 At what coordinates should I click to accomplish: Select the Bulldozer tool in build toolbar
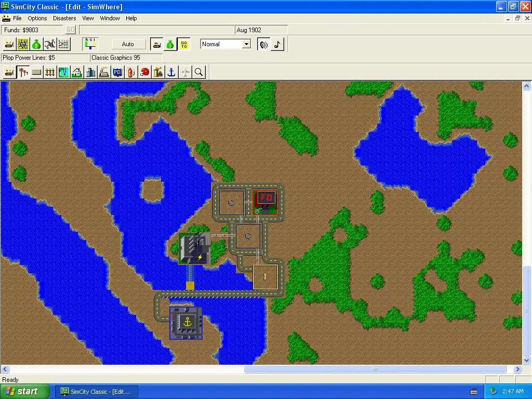tap(9, 72)
